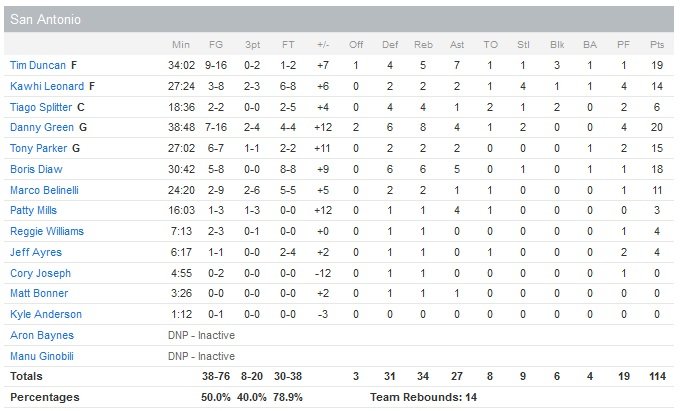Click the San Antonio team header
The image size is (680, 411).
(x=46, y=19)
